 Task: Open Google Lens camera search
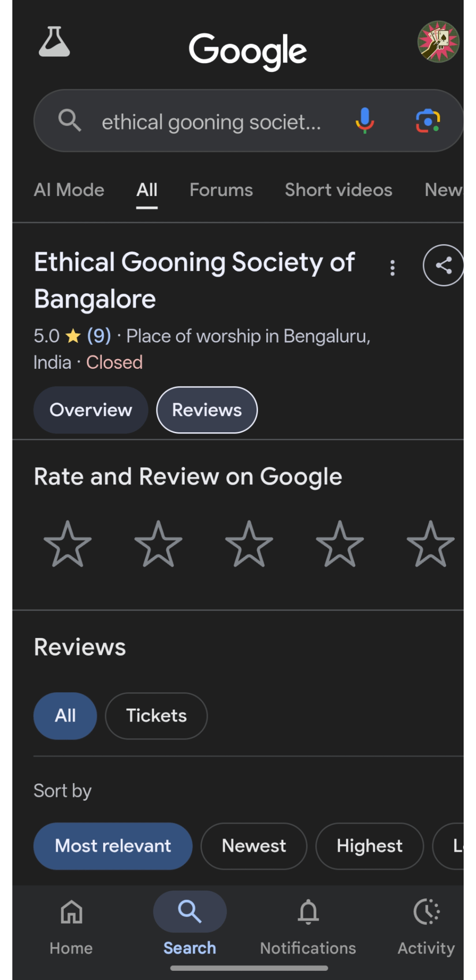(428, 121)
